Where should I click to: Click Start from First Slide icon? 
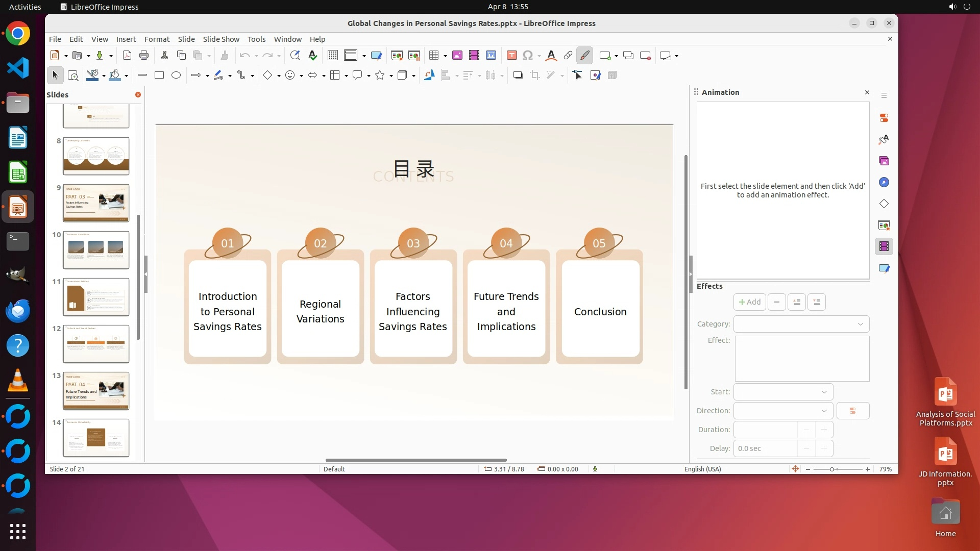tap(397, 56)
